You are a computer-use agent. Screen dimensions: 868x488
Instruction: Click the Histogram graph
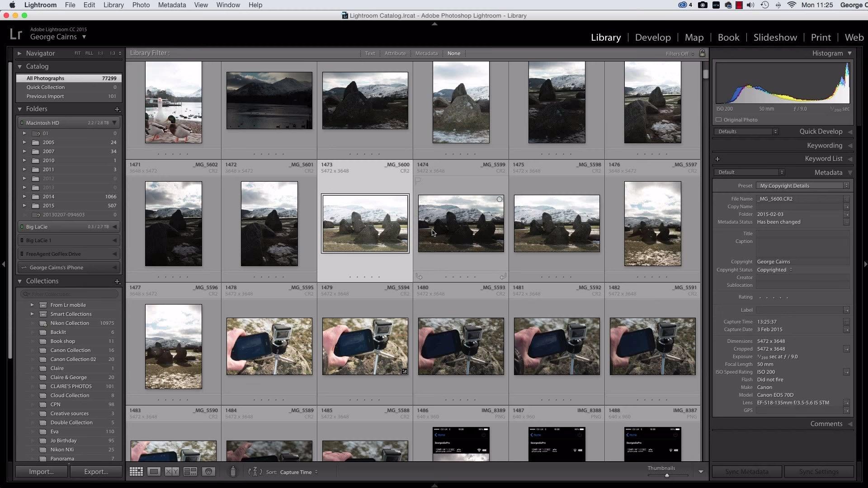coord(783,83)
